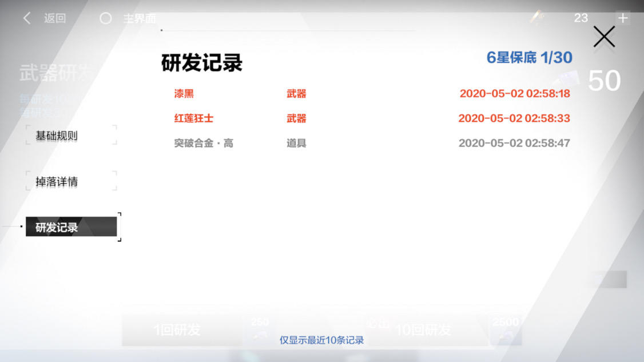
Task: Click the back arrow icon next to 返回
Action: click(27, 18)
